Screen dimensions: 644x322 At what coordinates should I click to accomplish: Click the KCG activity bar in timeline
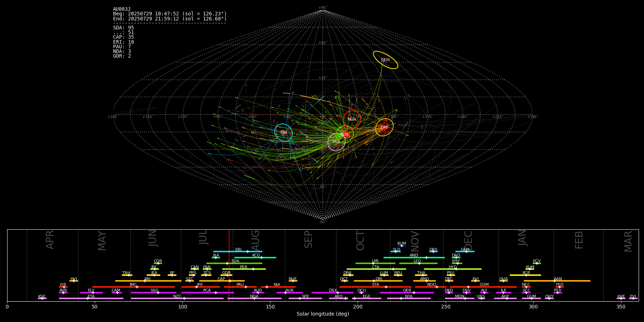pos(255,258)
